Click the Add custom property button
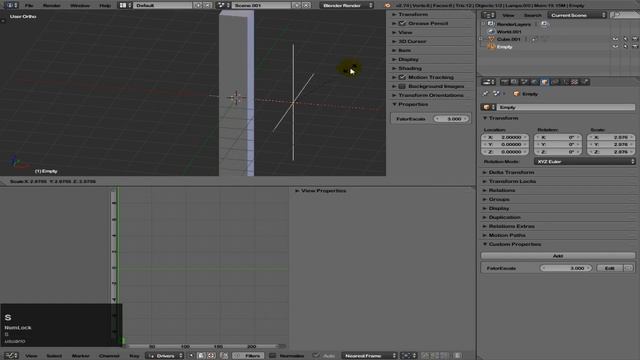This screenshot has width=640, height=360. tap(558, 256)
